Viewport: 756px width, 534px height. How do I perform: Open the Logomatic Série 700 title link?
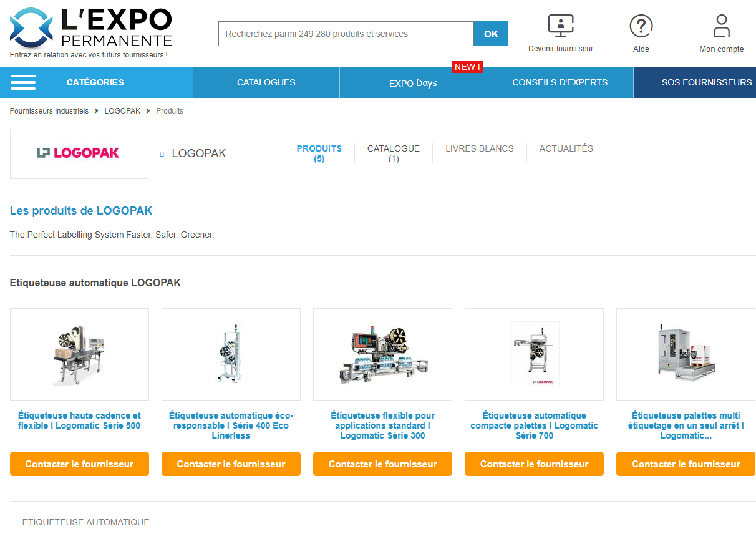(534, 425)
